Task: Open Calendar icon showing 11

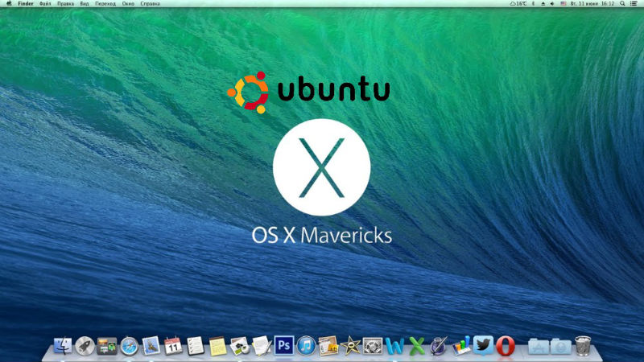Action: point(173,346)
